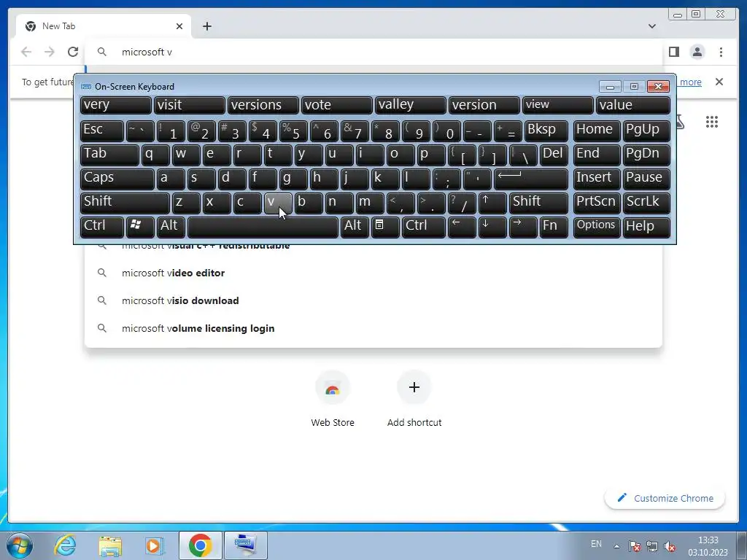Click the PgDn key
This screenshot has width=747, height=560.
[646, 155]
